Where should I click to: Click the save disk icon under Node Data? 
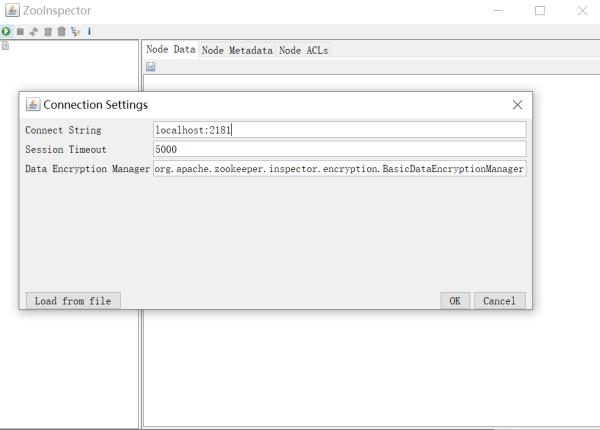click(151, 67)
